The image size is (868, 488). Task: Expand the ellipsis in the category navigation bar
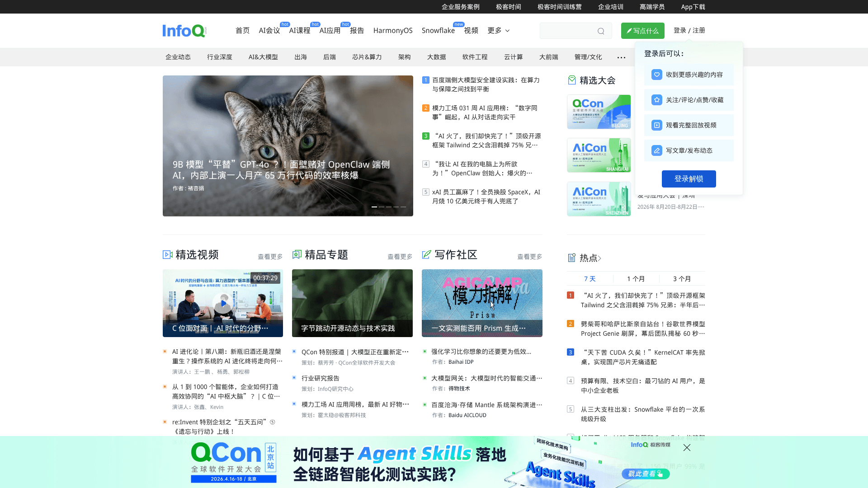pyautogui.click(x=621, y=57)
